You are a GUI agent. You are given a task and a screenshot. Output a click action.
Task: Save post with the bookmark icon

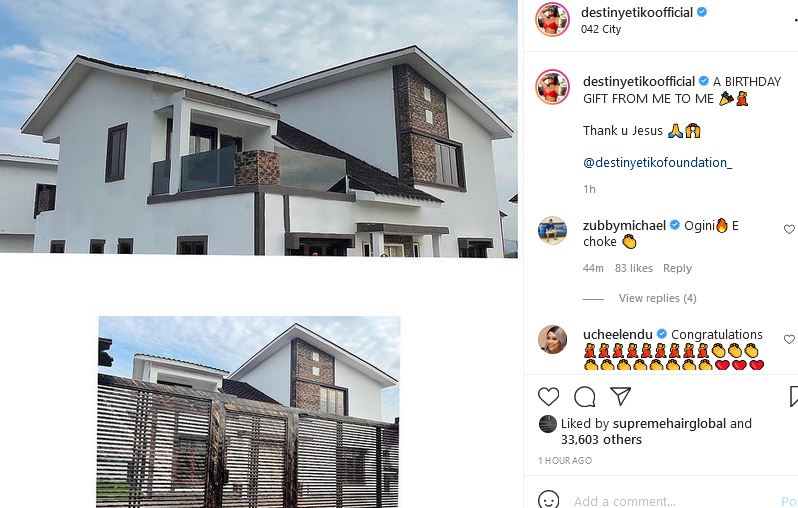(x=793, y=397)
